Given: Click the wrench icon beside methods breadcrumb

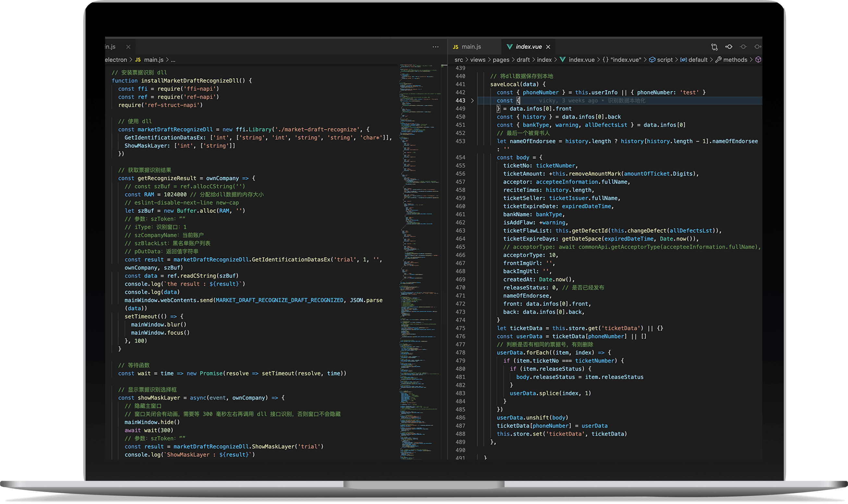Looking at the screenshot, I should pos(718,60).
